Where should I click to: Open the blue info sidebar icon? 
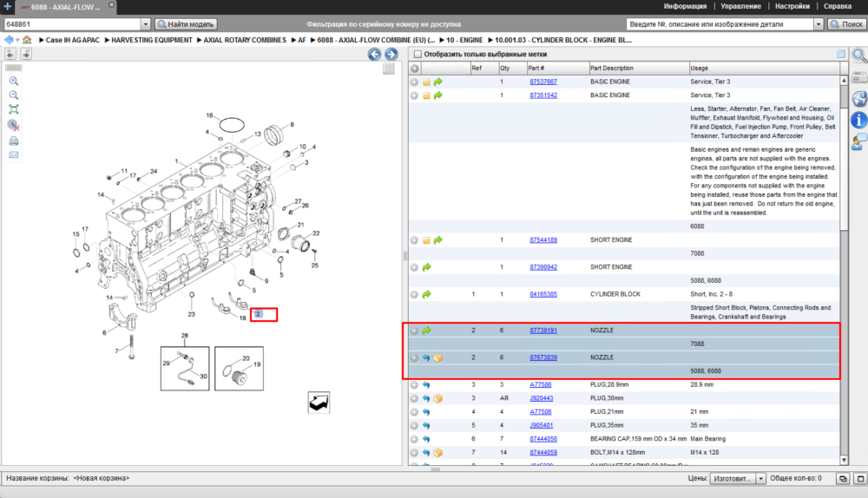tap(859, 120)
